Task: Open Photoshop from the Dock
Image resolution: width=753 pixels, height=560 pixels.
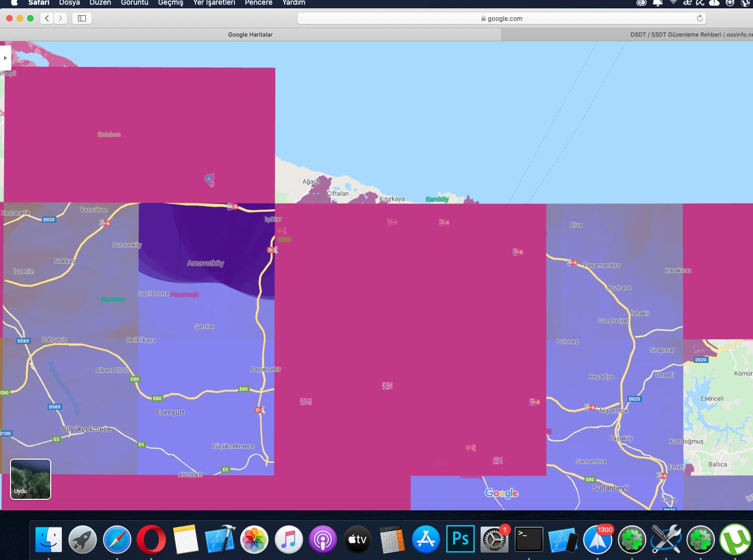Action: [x=460, y=539]
